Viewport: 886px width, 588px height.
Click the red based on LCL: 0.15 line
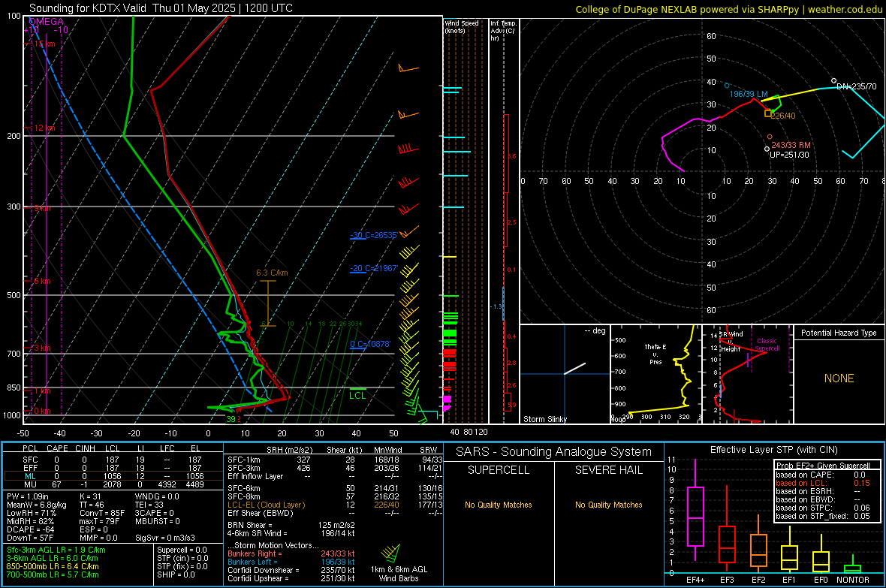point(823,483)
